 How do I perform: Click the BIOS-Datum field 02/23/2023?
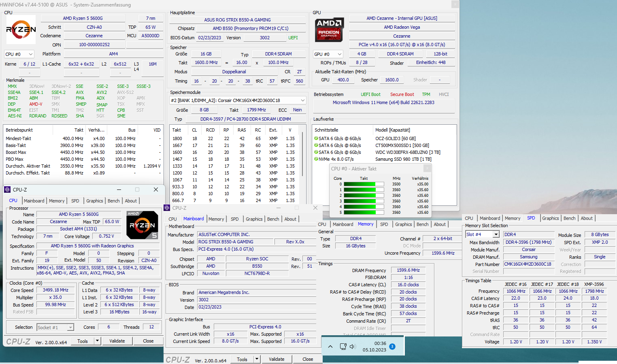tap(209, 38)
